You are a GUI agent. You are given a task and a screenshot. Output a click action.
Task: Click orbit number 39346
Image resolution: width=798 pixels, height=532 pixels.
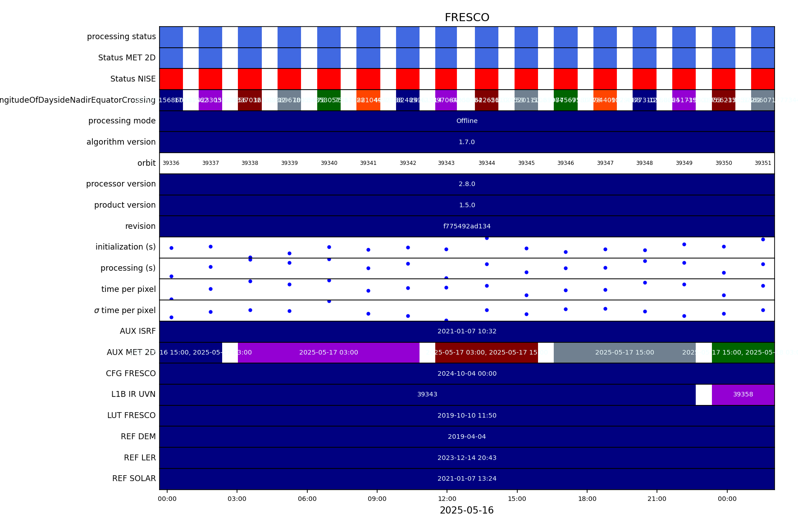click(x=565, y=163)
